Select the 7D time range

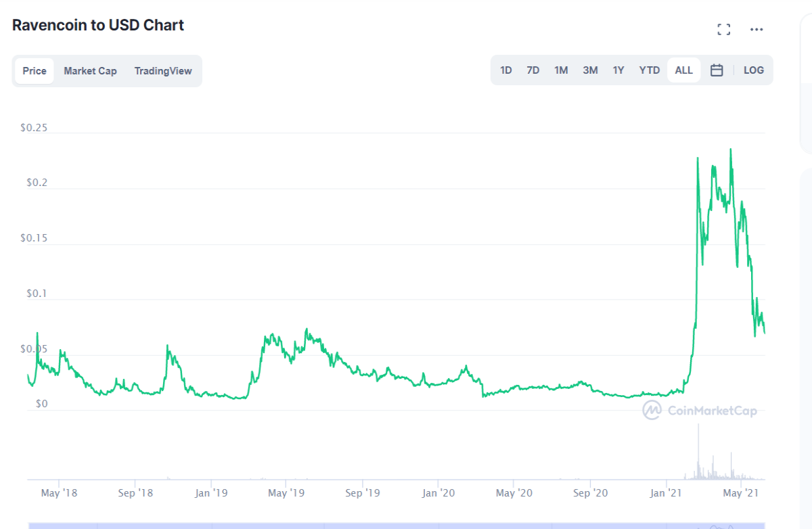point(533,70)
